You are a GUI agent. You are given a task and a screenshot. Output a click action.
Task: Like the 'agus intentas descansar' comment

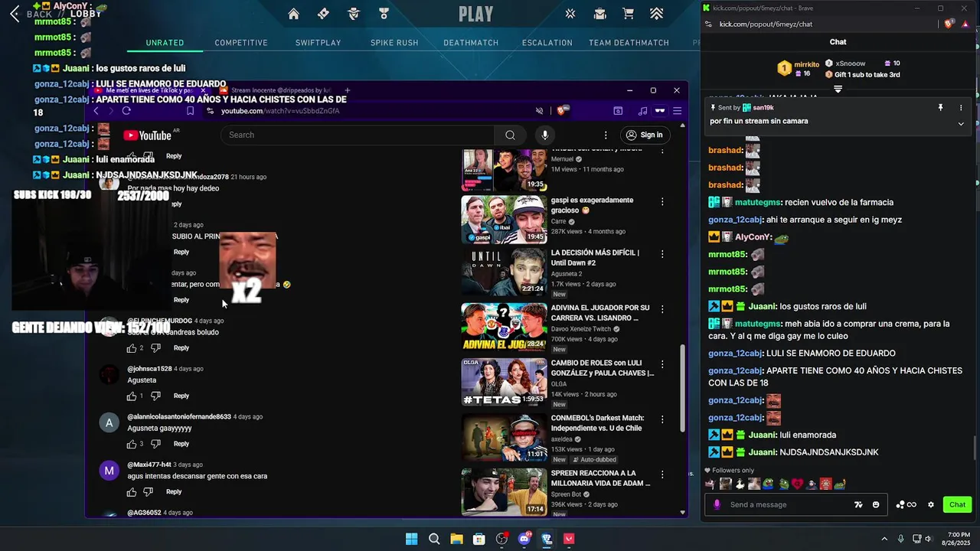click(x=132, y=491)
